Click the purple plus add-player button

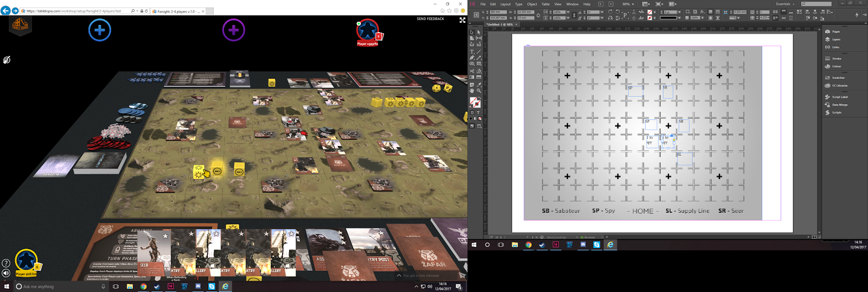click(x=234, y=30)
